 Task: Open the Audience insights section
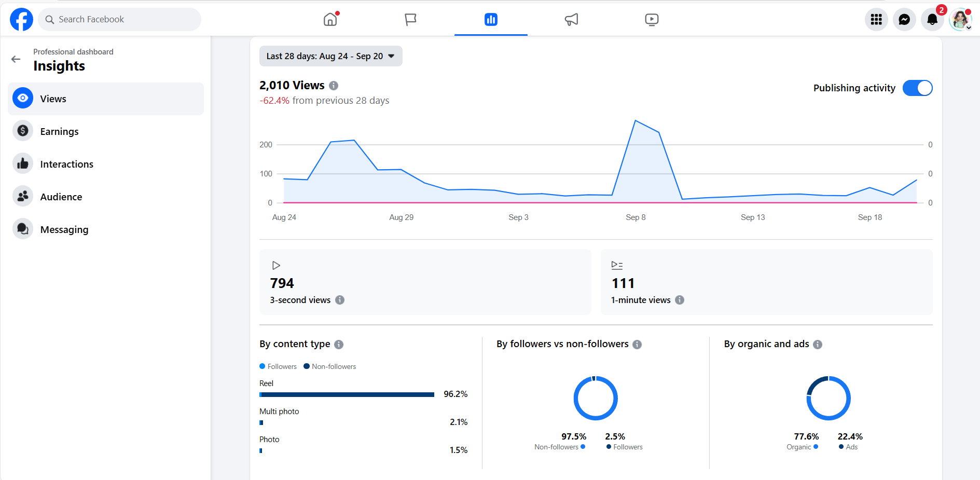pos(61,197)
